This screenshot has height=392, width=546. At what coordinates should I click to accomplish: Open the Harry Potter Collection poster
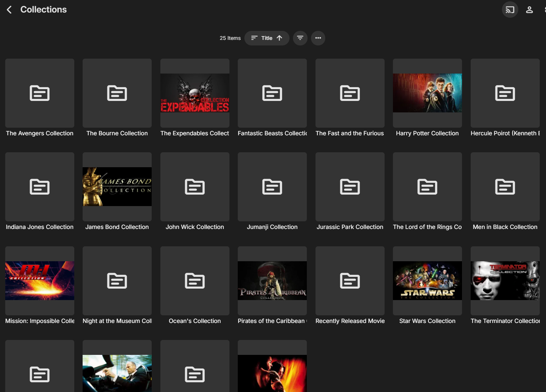pos(427,93)
